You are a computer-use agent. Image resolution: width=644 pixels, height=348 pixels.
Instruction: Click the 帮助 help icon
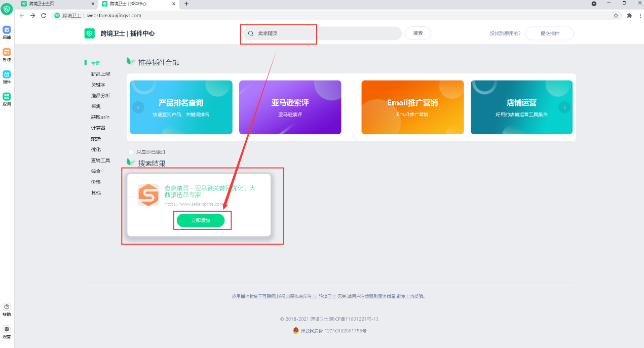7,308
